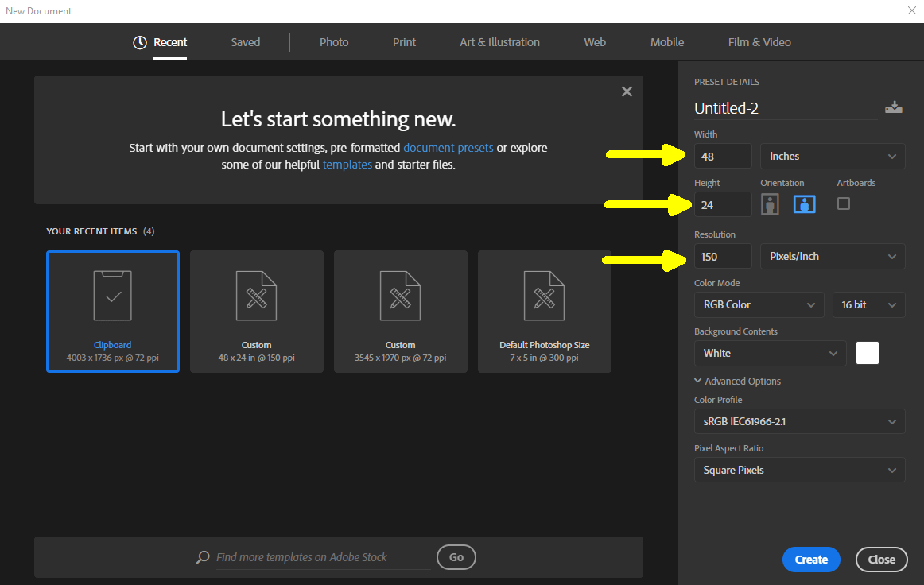
Task: Dismiss the welcome banner with X icon
Action: [627, 91]
